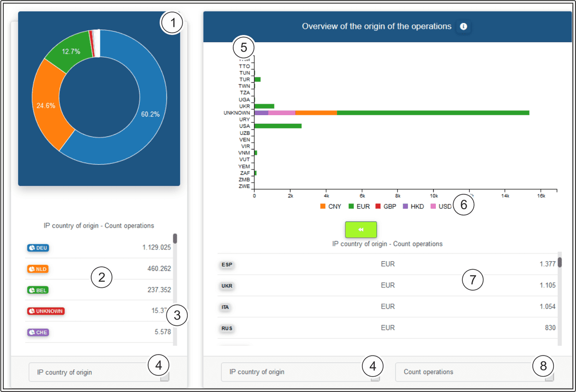Click the HKD legend color swatch

pyautogui.click(x=405, y=206)
